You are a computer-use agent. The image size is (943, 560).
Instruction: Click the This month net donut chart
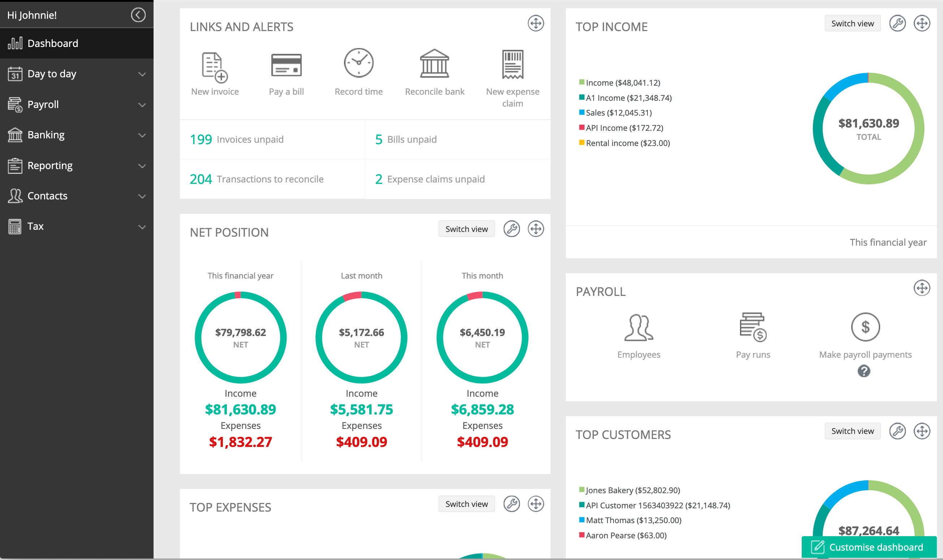[x=482, y=337]
